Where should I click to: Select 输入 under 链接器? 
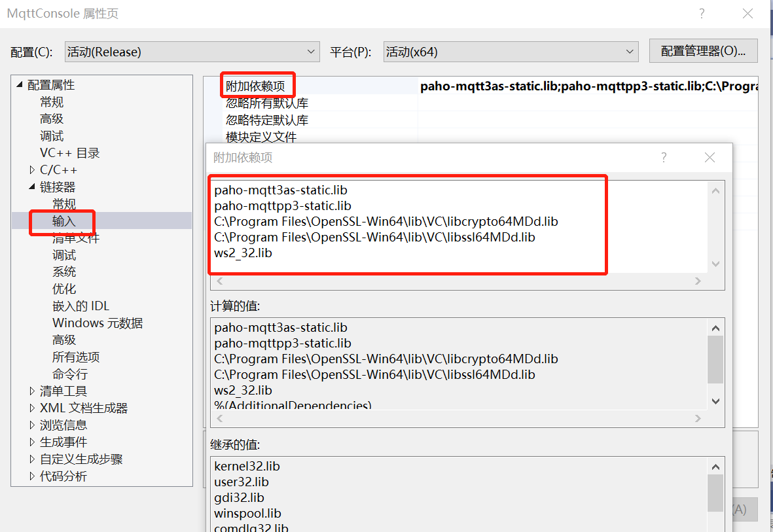63,221
